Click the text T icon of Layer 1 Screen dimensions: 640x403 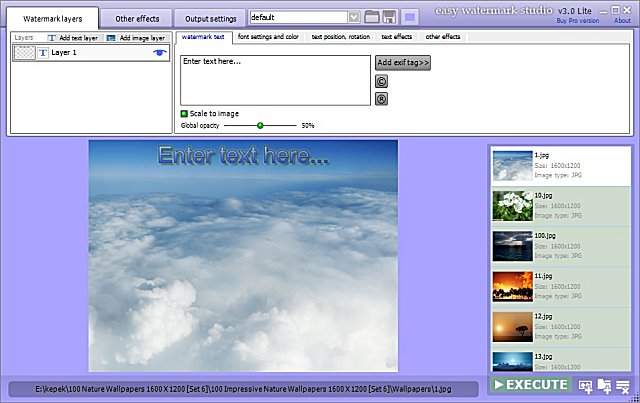coord(43,53)
